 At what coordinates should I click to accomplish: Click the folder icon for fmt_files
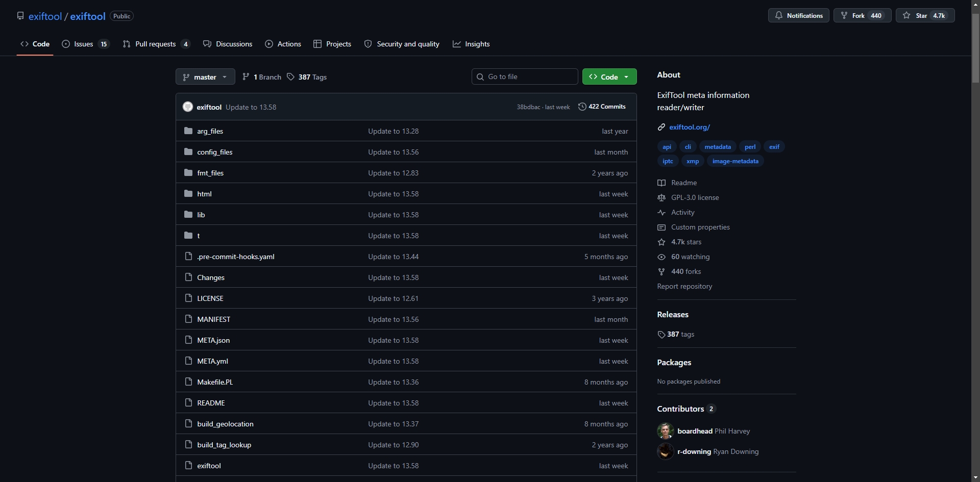click(188, 172)
